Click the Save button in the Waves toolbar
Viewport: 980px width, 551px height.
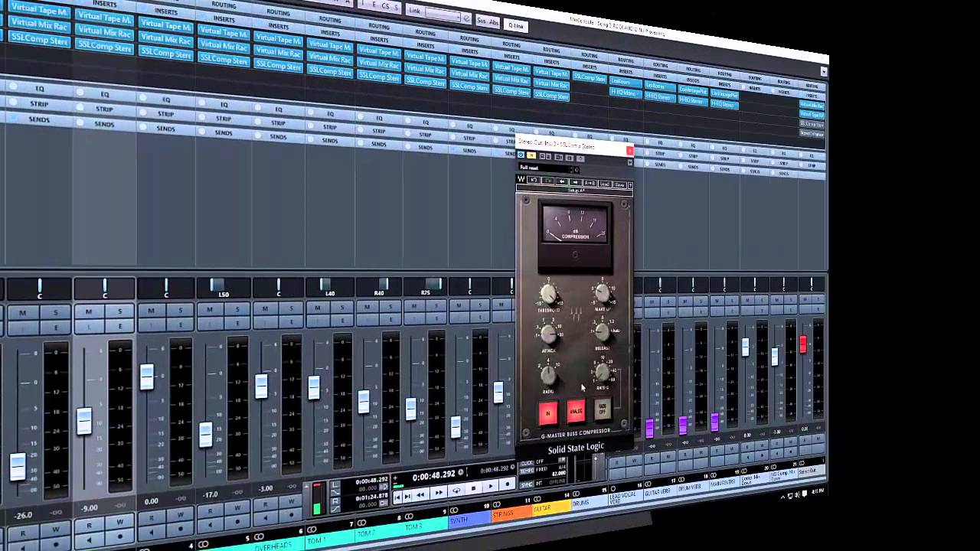tap(619, 184)
